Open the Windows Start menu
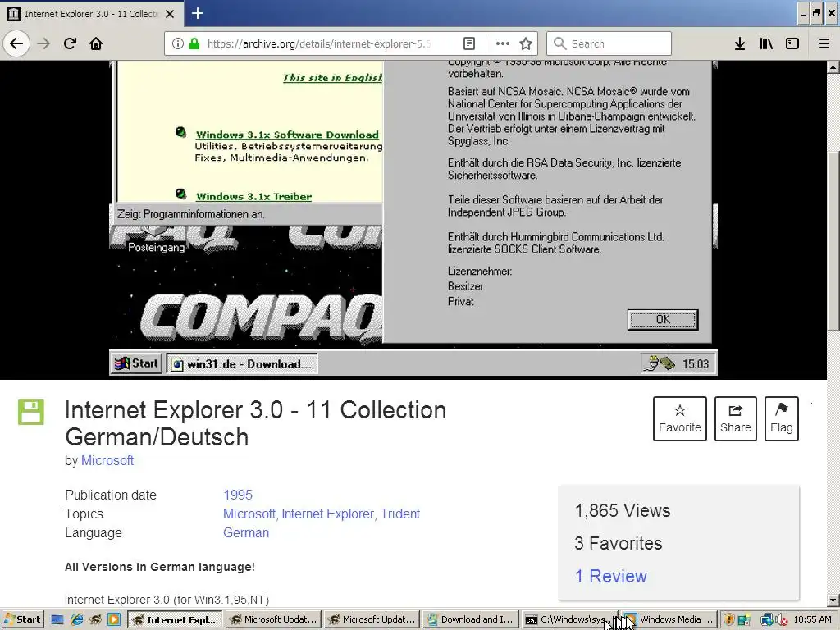840x630 pixels. 22,620
